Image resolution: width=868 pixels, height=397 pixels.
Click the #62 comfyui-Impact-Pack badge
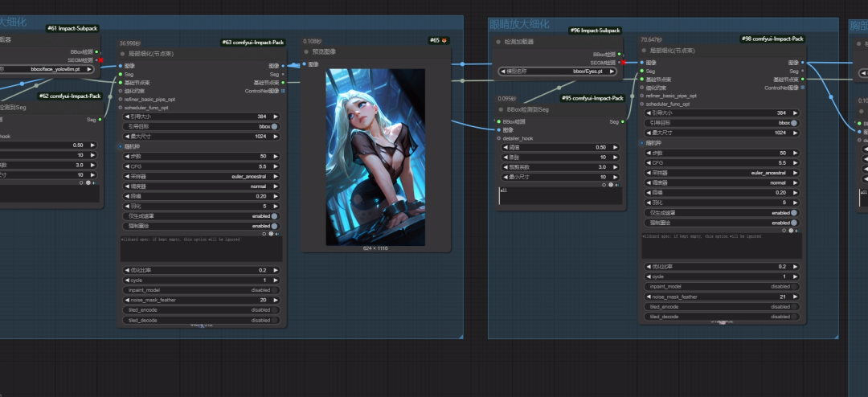click(70, 96)
